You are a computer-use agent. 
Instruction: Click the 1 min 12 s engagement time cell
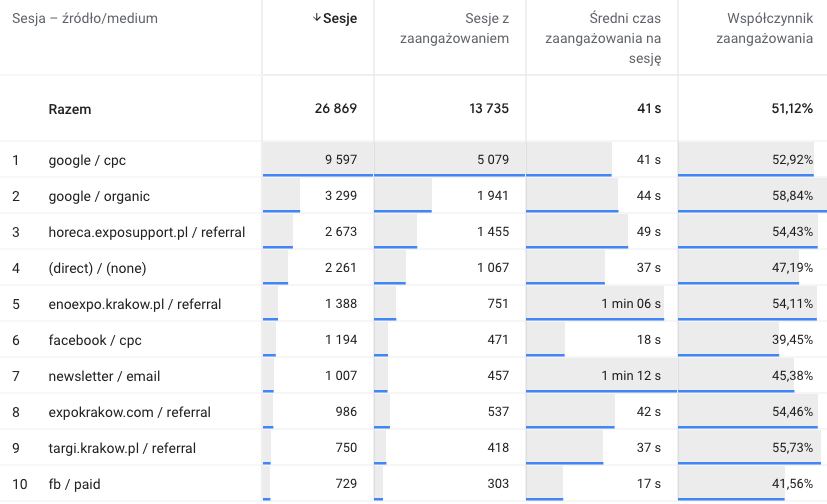[x=631, y=376]
